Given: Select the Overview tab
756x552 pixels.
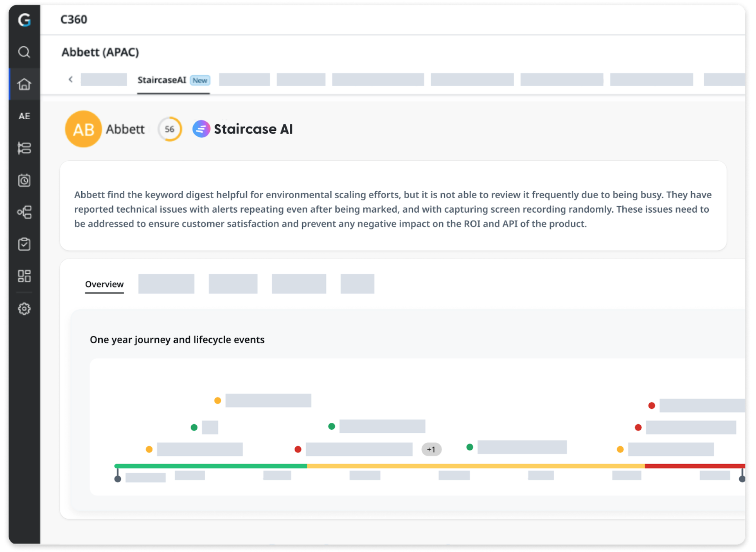Looking at the screenshot, I should tap(104, 284).
